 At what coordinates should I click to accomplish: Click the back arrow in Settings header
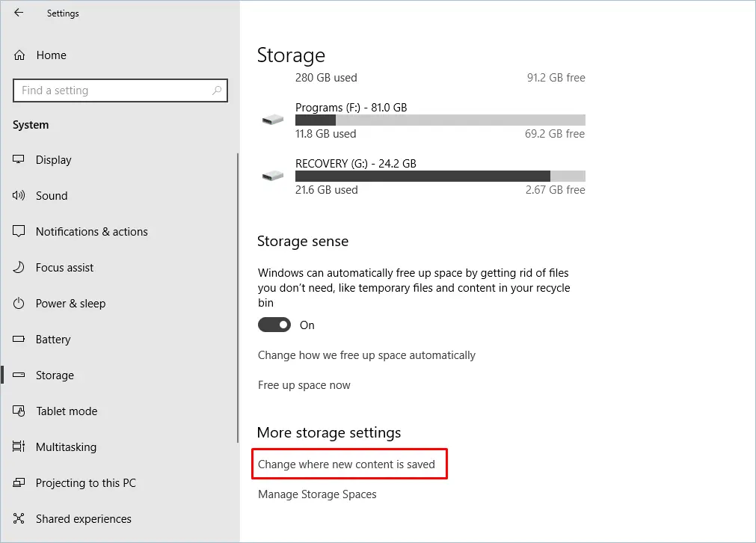(19, 13)
